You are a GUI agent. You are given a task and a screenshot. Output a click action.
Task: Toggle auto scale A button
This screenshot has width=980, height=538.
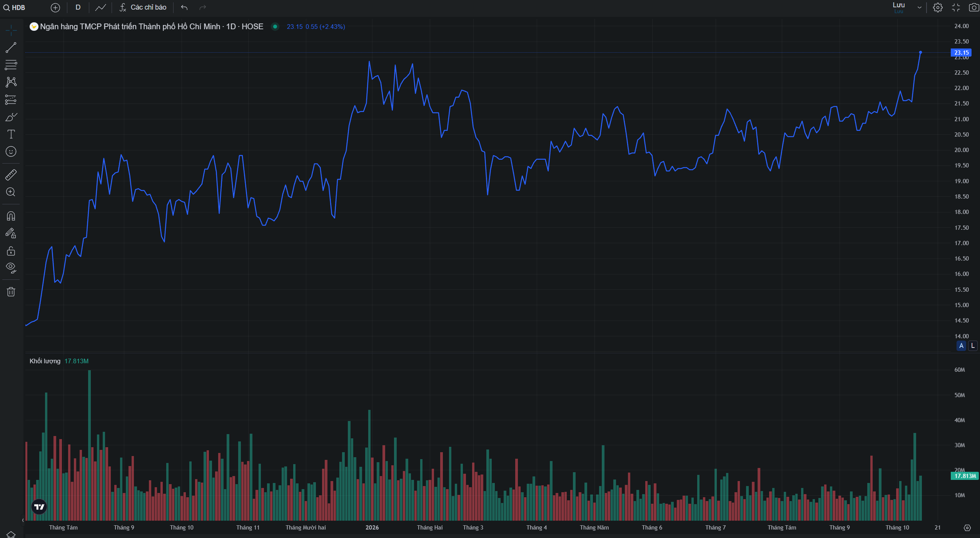coord(961,346)
